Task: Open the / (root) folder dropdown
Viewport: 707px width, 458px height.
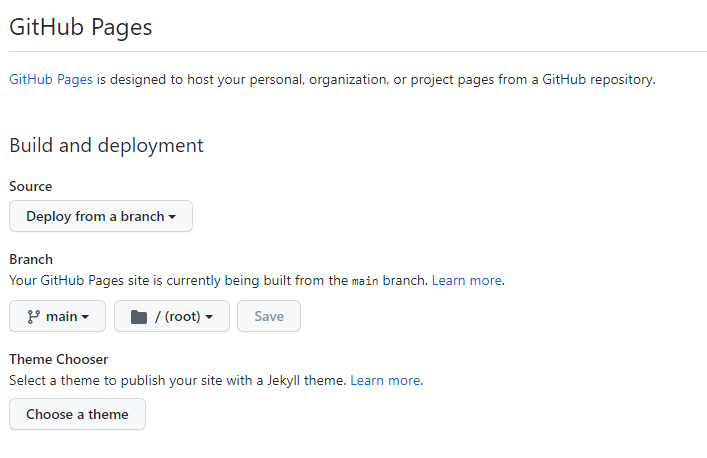Action: 172,316
